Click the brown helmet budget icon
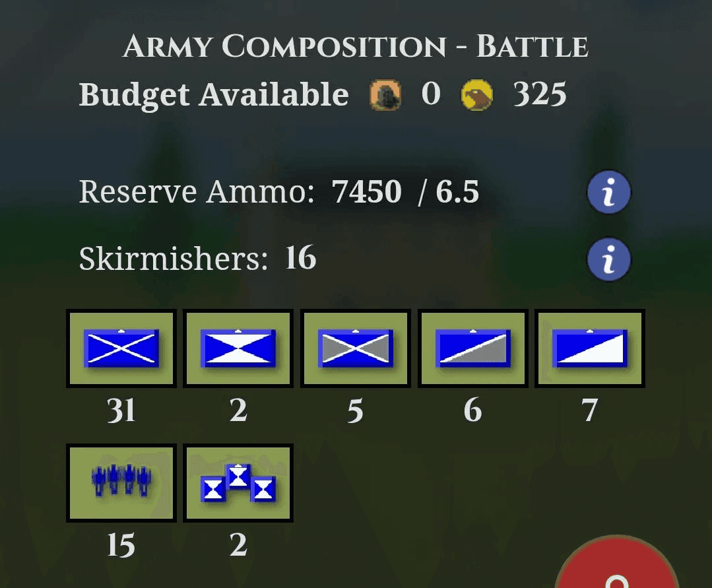This screenshot has width=712, height=588. (385, 95)
